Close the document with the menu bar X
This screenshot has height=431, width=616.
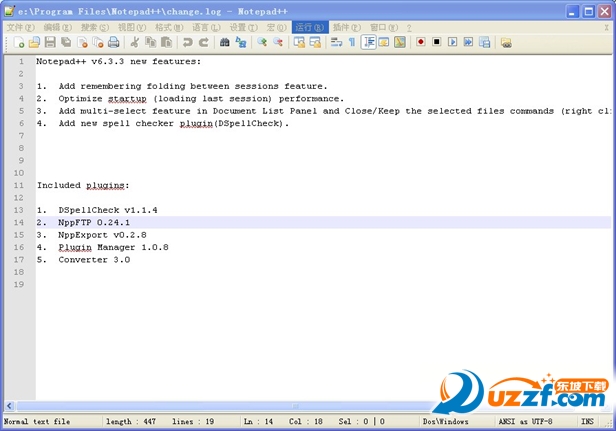[607, 28]
